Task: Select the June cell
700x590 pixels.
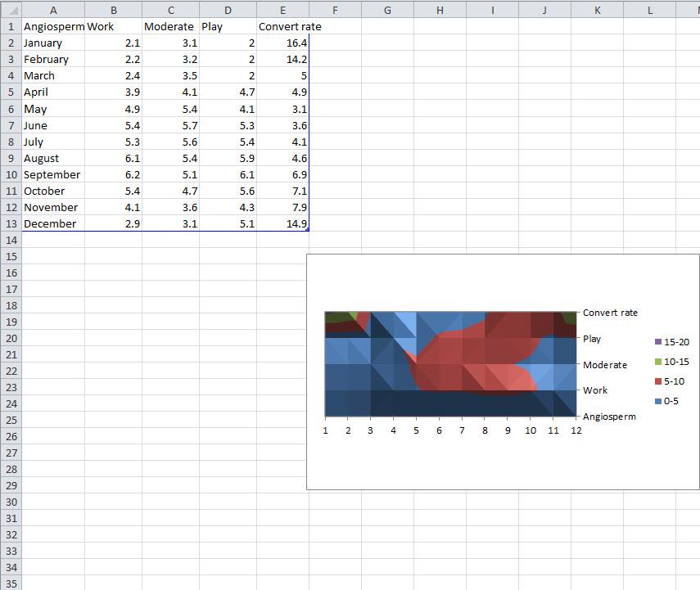Action: coord(53,125)
